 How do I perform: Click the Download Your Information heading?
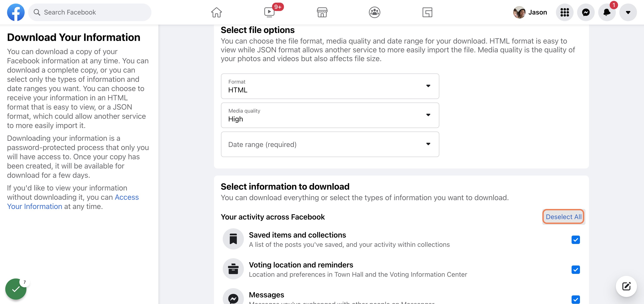tap(74, 37)
